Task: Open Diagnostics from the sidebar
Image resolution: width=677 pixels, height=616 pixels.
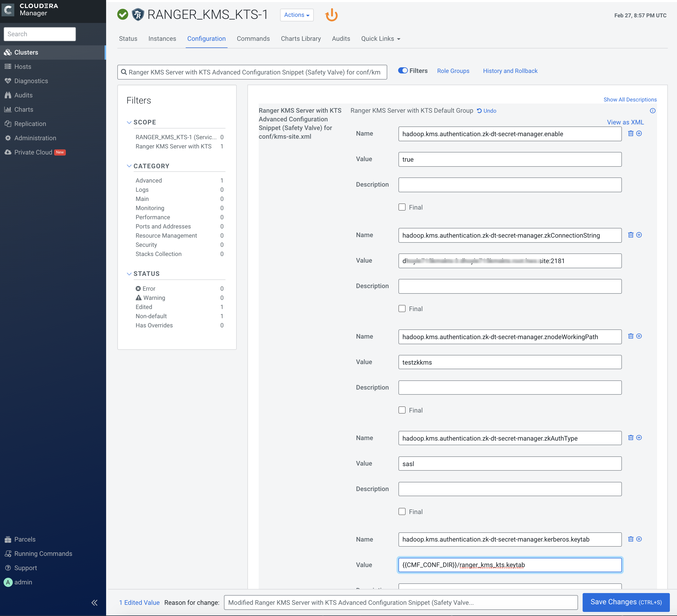Action: pos(31,81)
